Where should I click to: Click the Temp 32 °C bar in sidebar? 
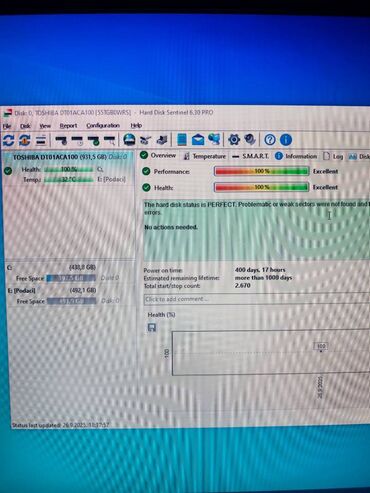69,180
